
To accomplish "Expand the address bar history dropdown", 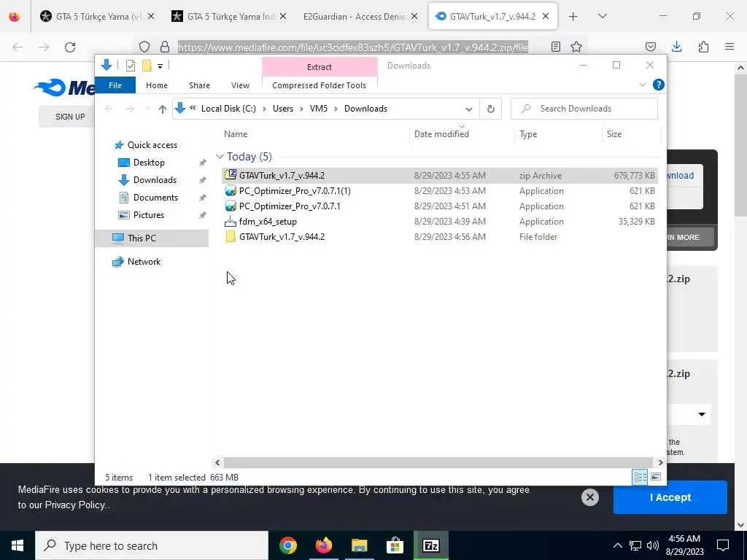I will (469, 109).
